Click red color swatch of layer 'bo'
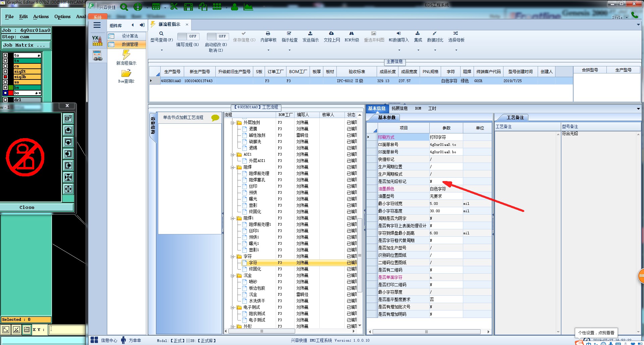 point(11,93)
